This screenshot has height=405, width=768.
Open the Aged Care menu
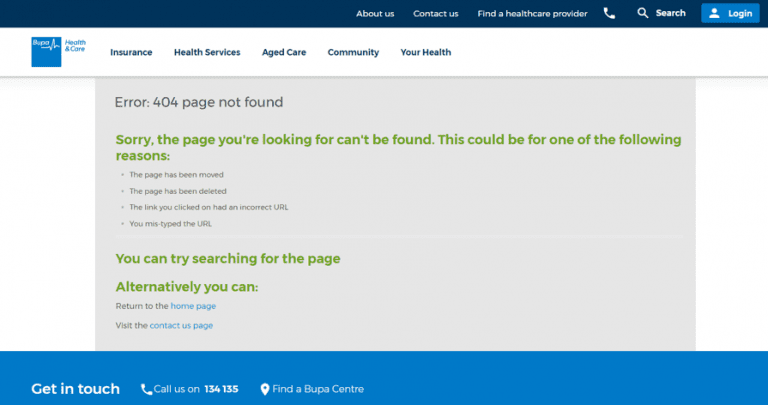[284, 52]
